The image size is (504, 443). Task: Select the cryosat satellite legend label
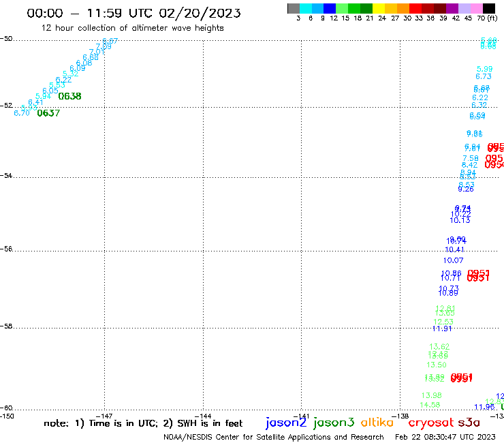[x=431, y=423]
